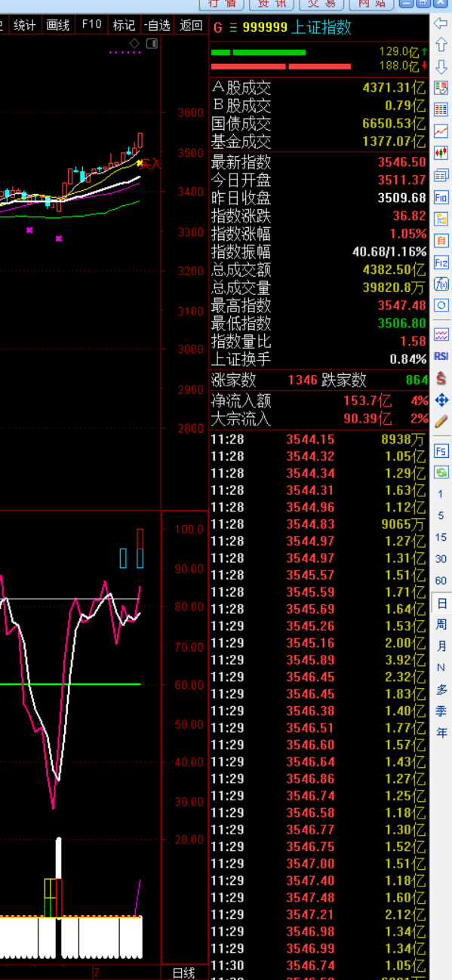The image size is (452, 980).
Task: Switch to the 周 weekly period
Action: point(441,625)
